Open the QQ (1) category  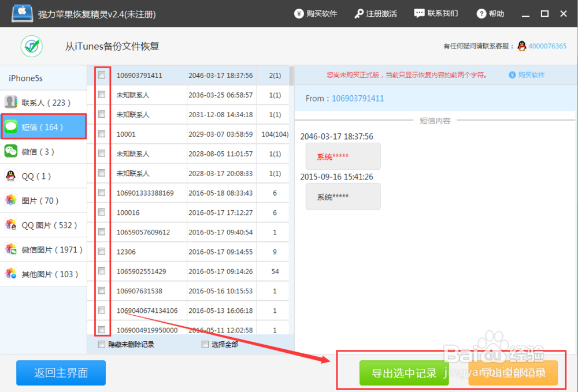pyautogui.click(x=43, y=176)
